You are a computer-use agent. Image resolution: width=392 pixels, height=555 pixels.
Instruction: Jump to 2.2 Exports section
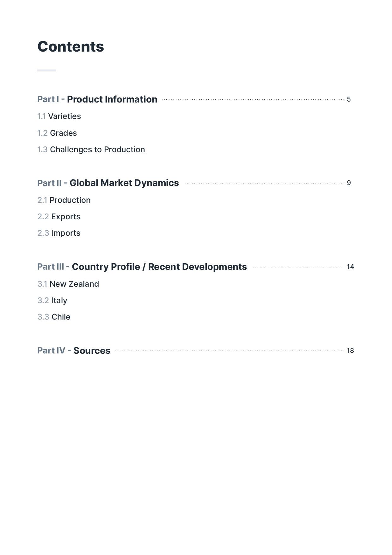tap(59, 217)
